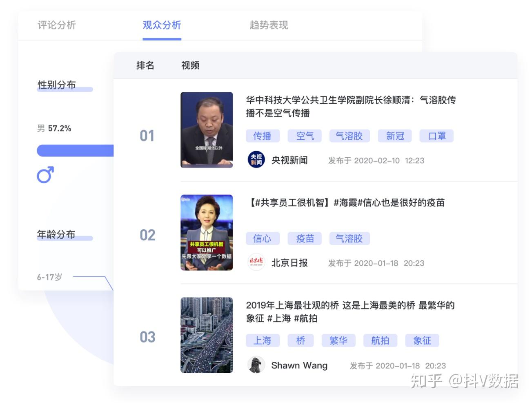The width and height of the screenshot is (532, 403).
Task: Click the 性别分布 section heading
Action: pyautogui.click(x=57, y=85)
